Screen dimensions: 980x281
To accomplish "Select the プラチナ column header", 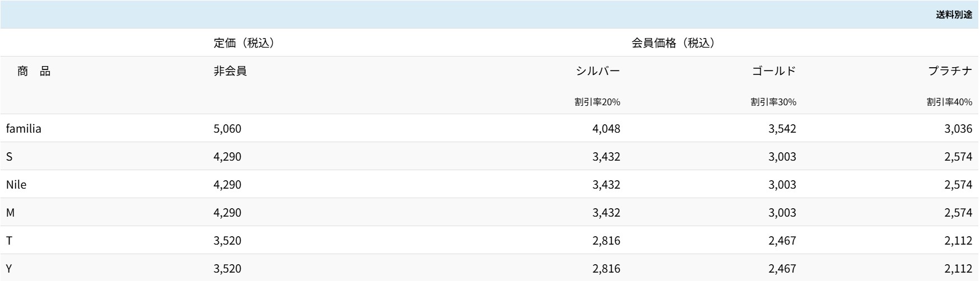I will point(950,71).
